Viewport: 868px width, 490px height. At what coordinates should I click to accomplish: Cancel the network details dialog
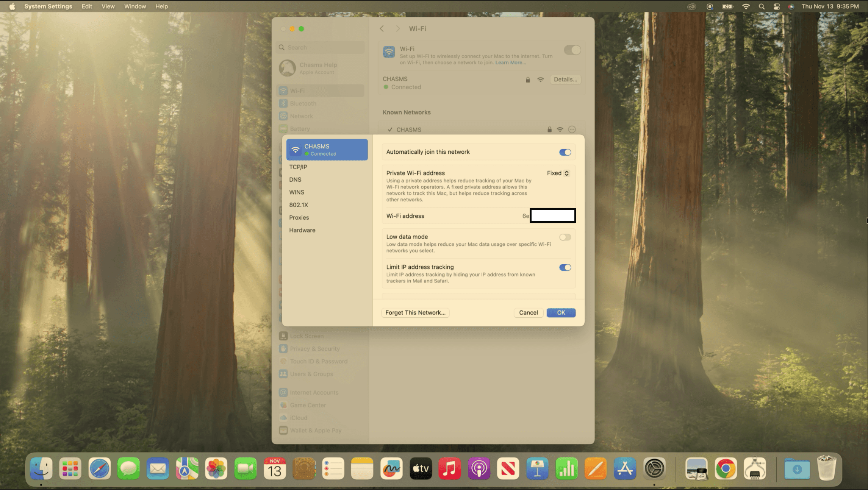528,313
